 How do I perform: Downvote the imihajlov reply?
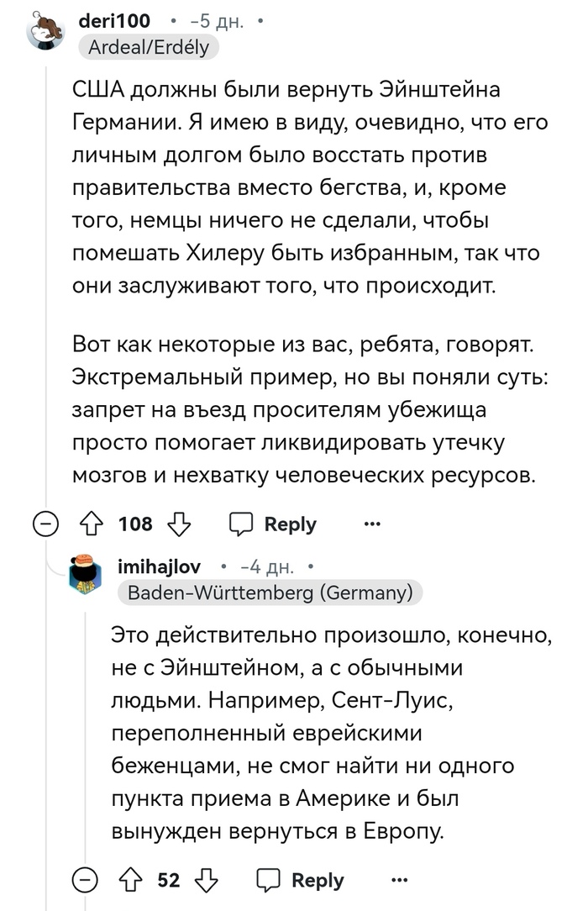click(x=207, y=880)
